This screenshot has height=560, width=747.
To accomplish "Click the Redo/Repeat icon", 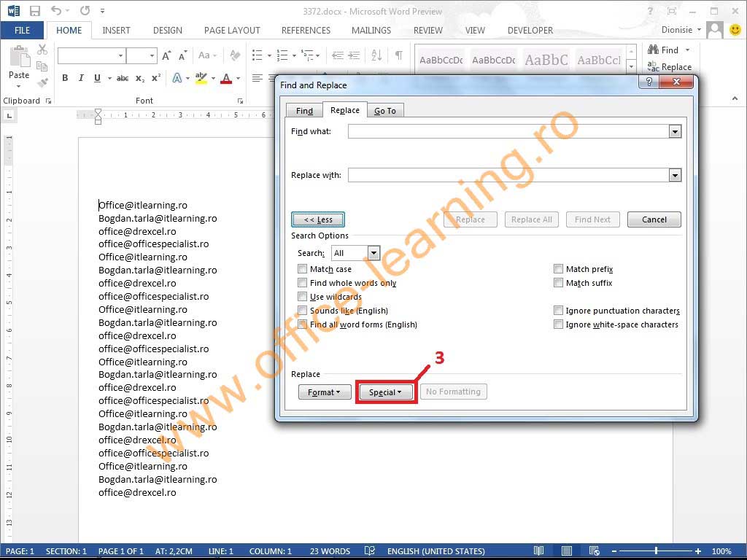I will point(85,10).
